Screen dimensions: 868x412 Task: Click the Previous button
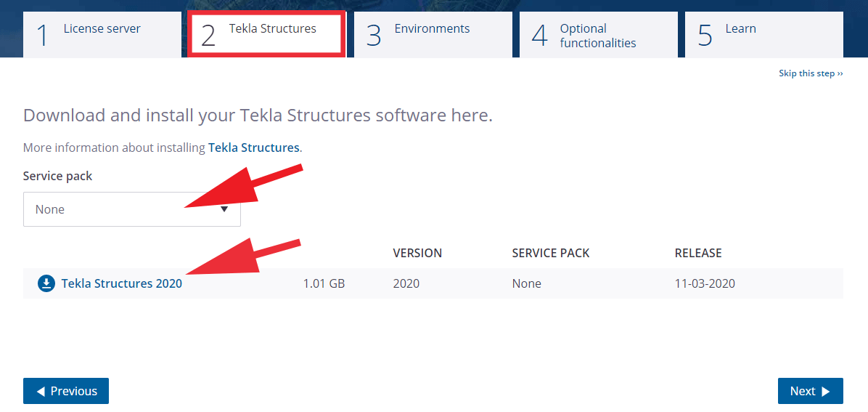tap(66, 391)
